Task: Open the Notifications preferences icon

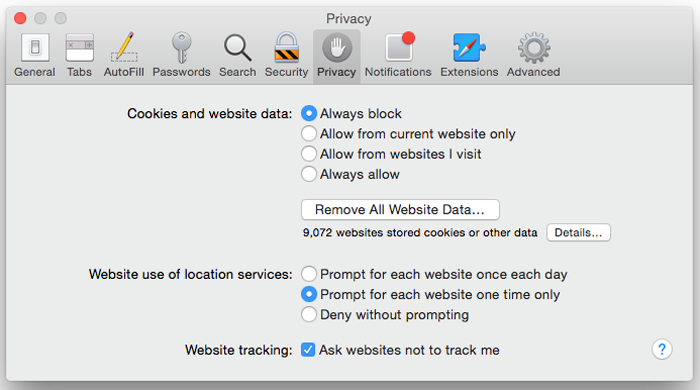Action: click(400, 46)
